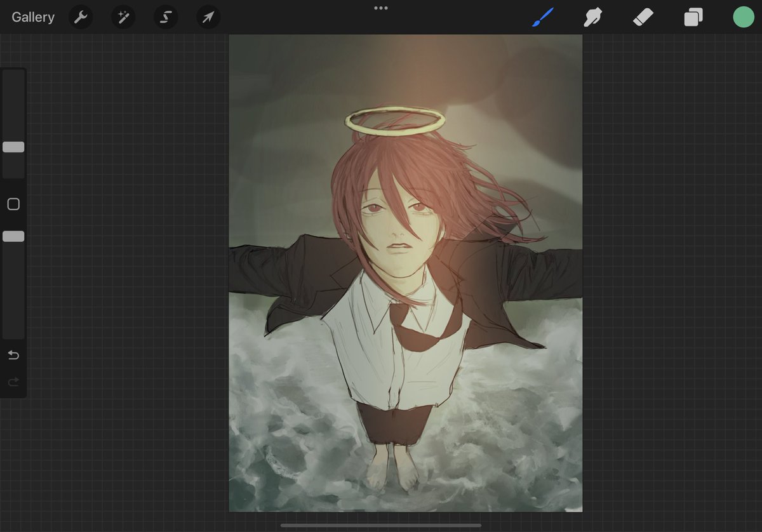This screenshot has height=532, width=762.
Task: Open the Adjustments magic wand menu
Action: click(123, 17)
